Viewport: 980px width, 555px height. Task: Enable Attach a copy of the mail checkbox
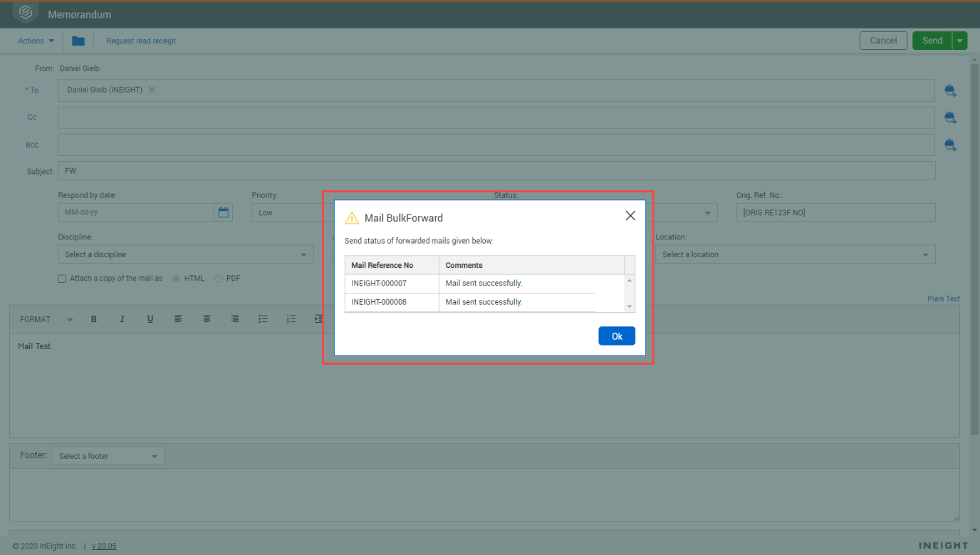tap(63, 279)
